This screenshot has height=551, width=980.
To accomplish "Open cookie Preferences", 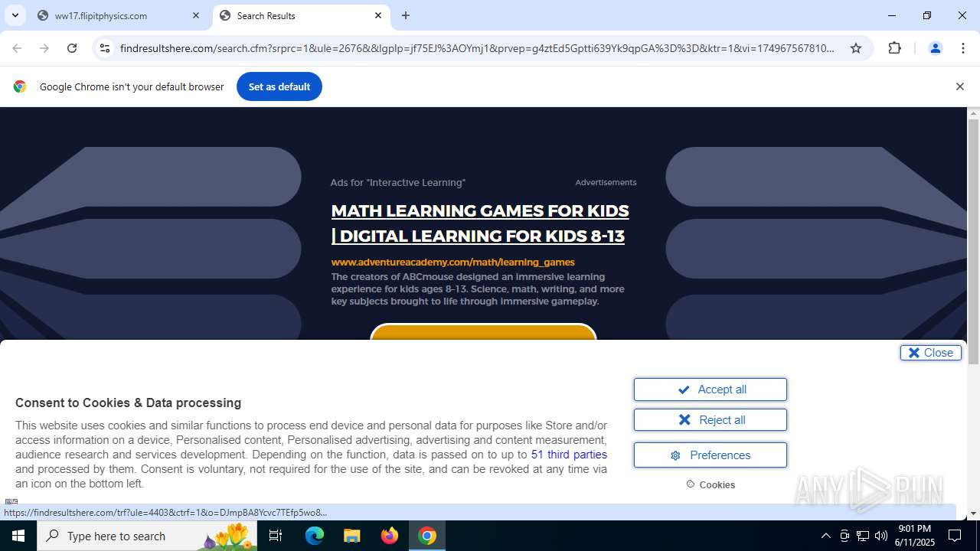I will coord(710,455).
